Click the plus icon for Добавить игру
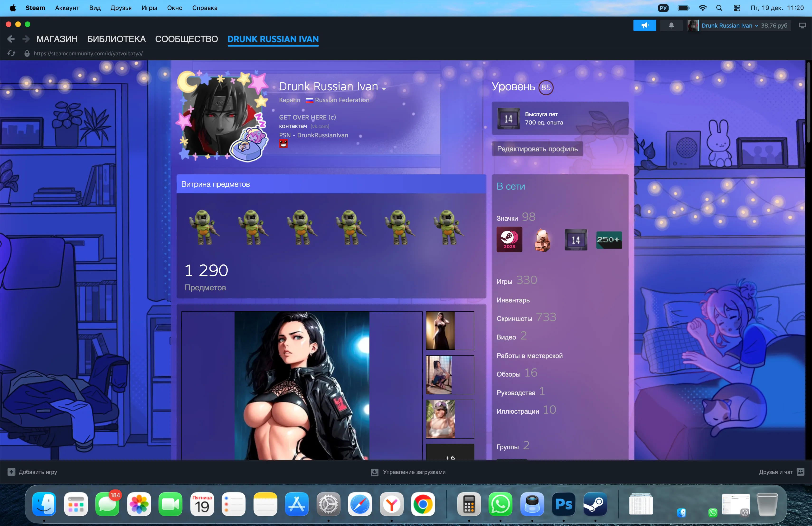The height and width of the screenshot is (526, 812). [x=11, y=472]
